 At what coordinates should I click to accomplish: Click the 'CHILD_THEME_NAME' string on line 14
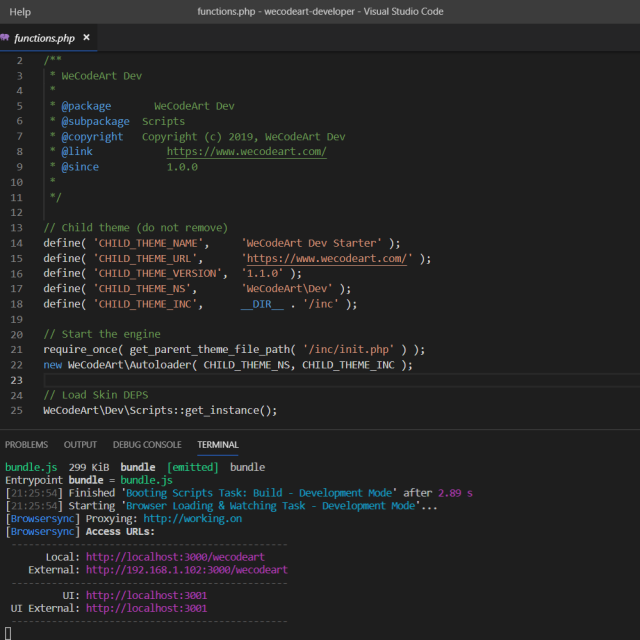(148, 243)
